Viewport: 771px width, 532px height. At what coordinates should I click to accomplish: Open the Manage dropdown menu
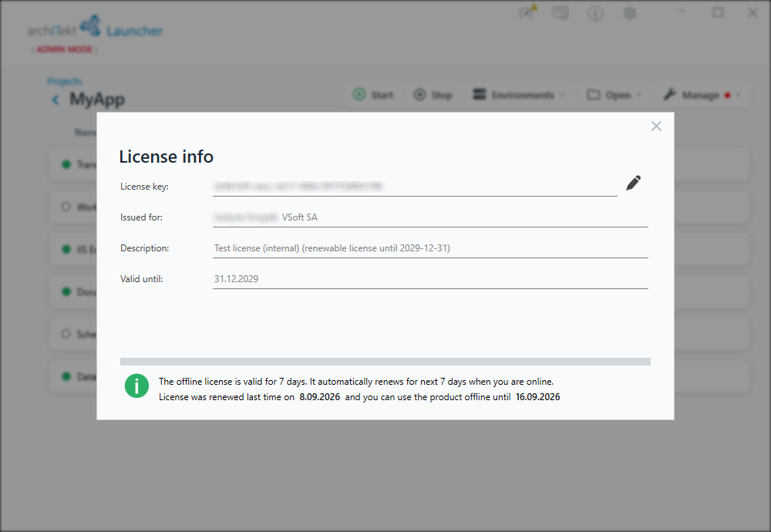click(x=702, y=95)
